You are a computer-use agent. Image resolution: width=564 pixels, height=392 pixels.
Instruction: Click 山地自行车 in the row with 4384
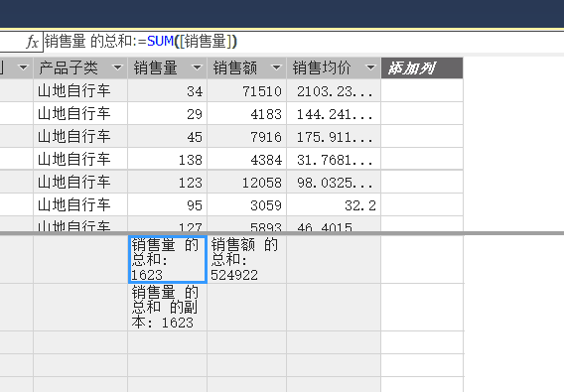80,159
